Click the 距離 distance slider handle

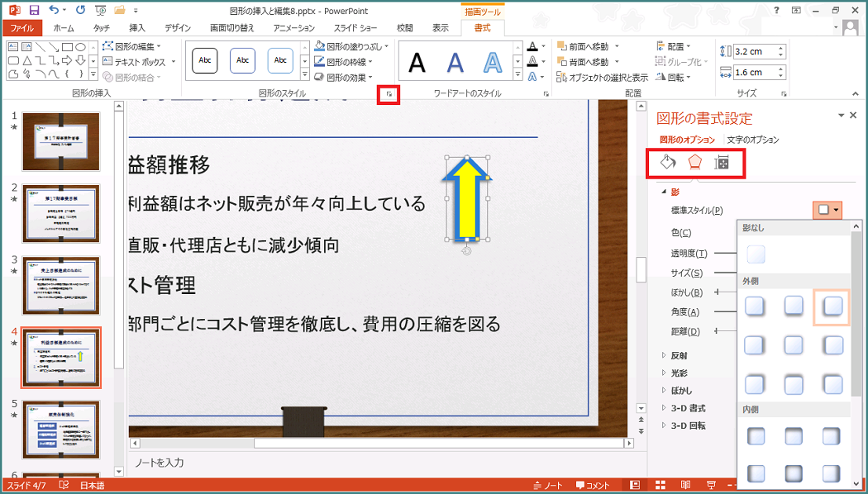tap(718, 330)
